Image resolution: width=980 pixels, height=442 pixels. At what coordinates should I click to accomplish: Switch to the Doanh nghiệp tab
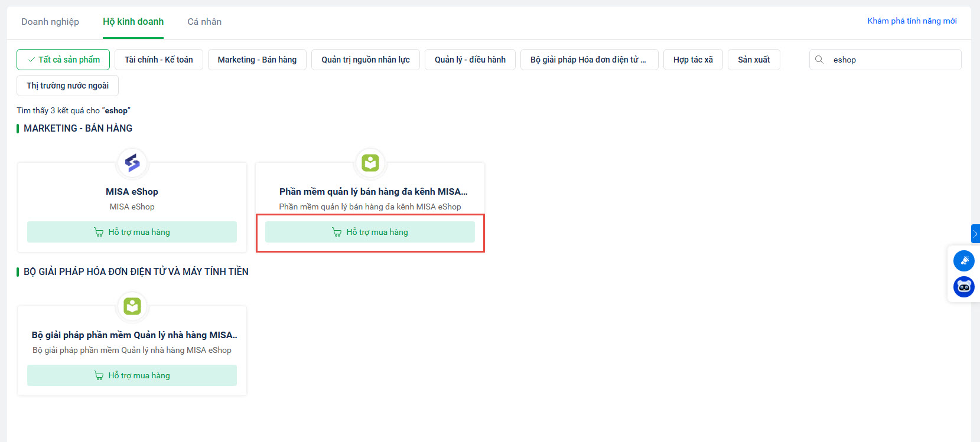[50, 22]
